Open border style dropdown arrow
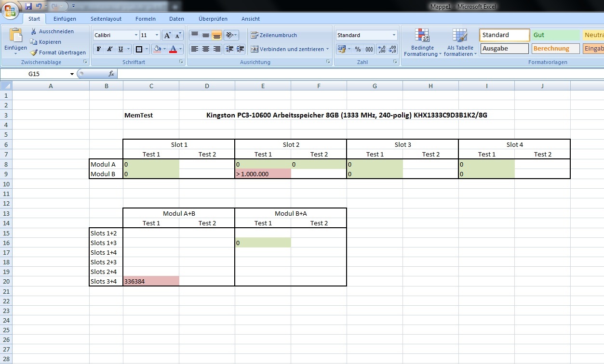Viewport: 604px width, 364px height. [x=147, y=49]
